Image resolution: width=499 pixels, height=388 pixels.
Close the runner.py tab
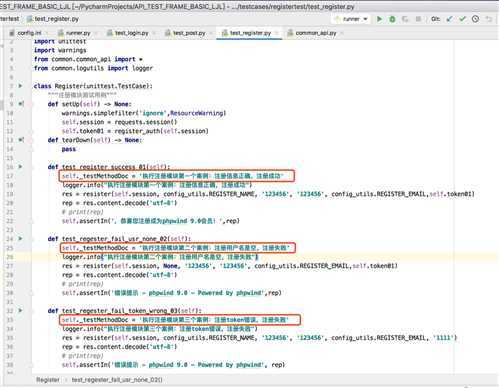pyautogui.click(x=96, y=33)
